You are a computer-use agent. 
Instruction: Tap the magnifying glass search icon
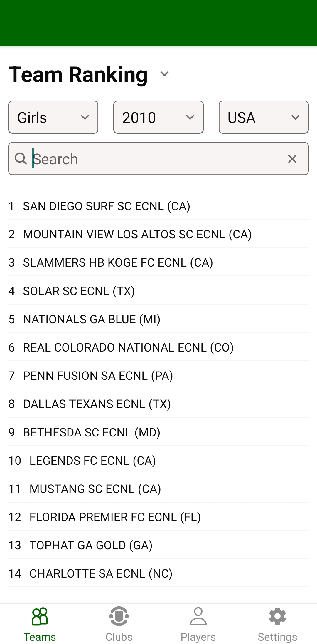(21, 159)
